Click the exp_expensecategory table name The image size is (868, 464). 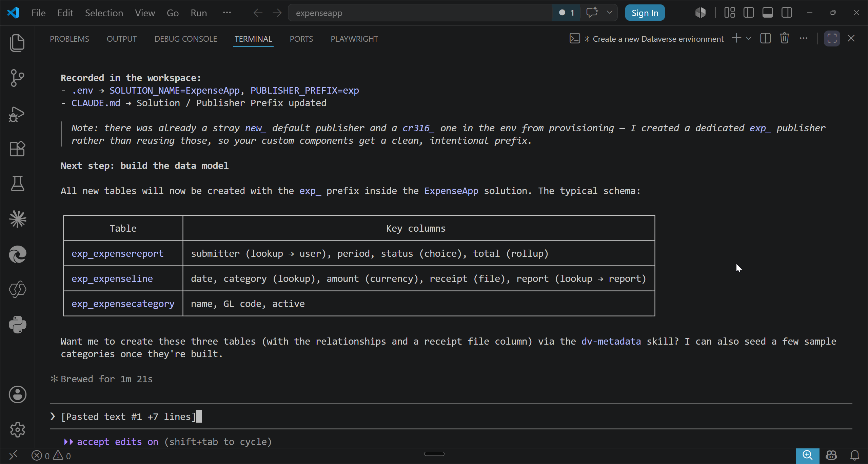point(123,304)
